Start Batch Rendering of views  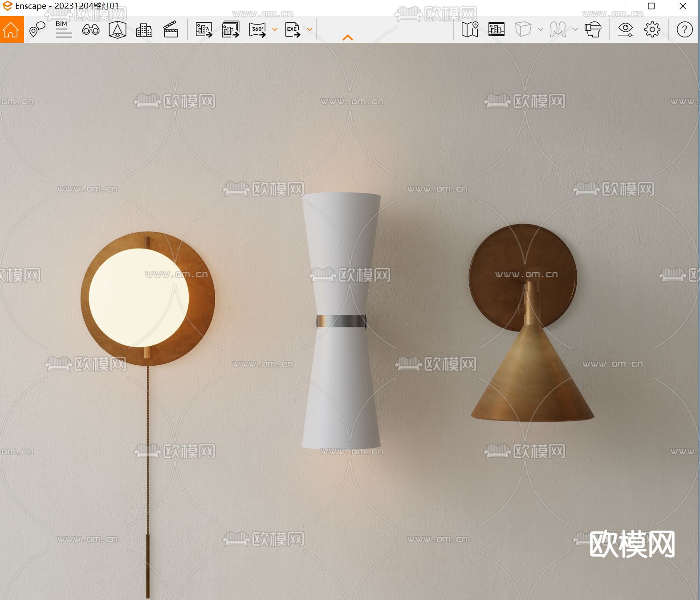(x=231, y=30)
